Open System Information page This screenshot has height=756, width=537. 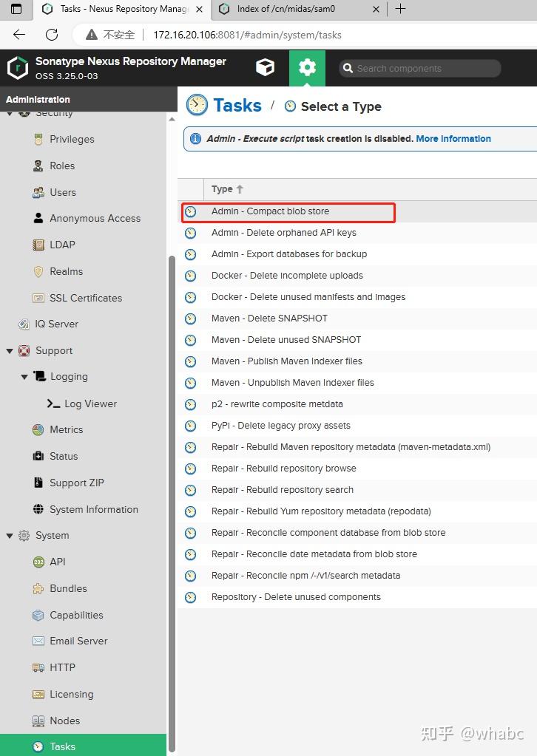(94, 509)
